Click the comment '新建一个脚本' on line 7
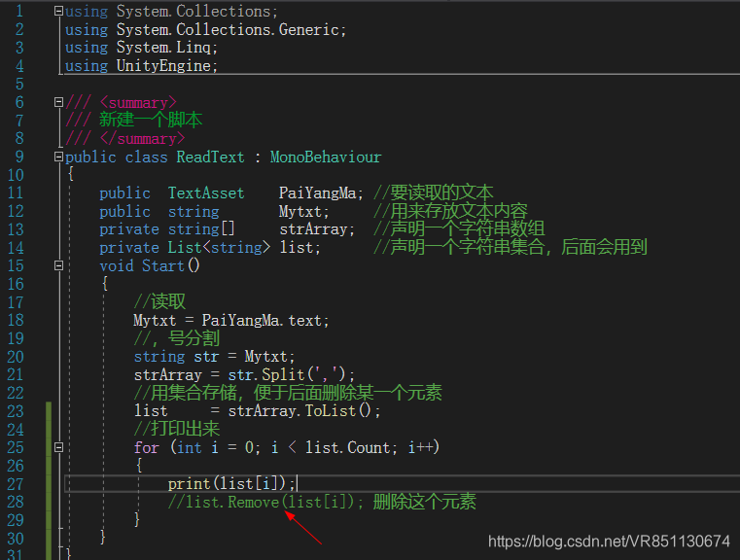This screenshot has height=560, width=740. (151, 120)
